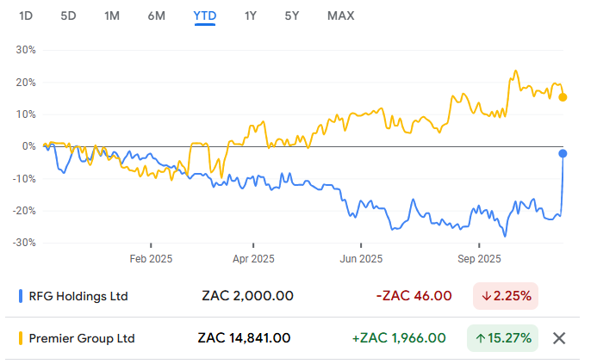Remove Premier Group comparison with X icon
Screen dimensions: 597x364
(x=559, y=338)
